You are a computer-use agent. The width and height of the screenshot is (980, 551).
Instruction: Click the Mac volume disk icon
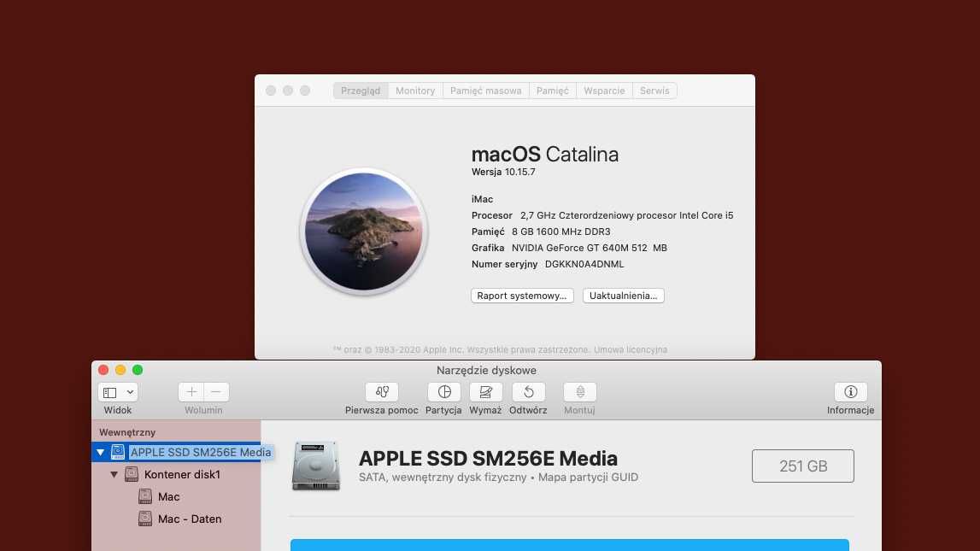pyautogui.click(x=145, y=496)
